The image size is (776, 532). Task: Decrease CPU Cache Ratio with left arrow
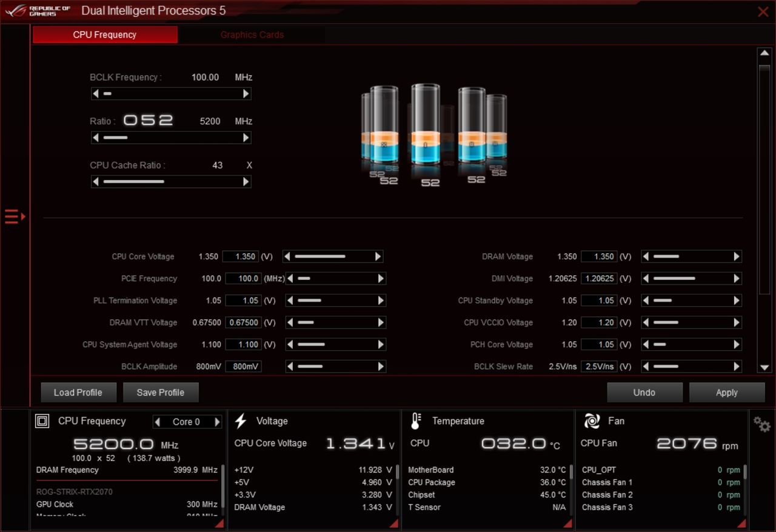96,181
